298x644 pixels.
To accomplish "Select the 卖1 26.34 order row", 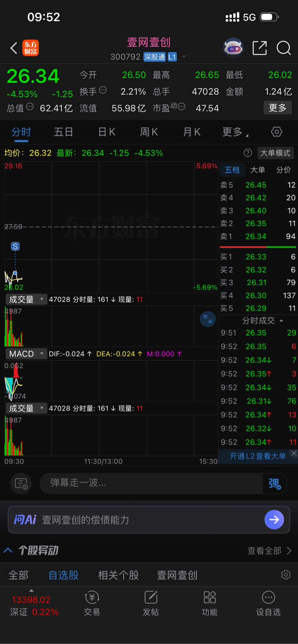I will 258,236.
